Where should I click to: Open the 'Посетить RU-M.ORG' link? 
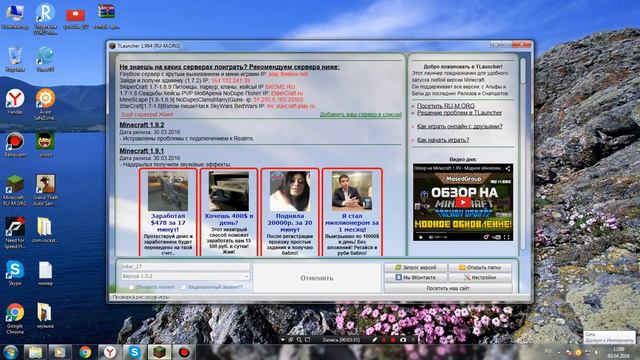pos(446,106)
